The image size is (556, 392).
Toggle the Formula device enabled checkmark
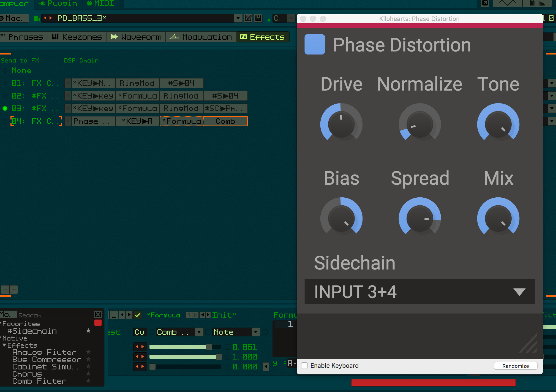pos(138,315)
